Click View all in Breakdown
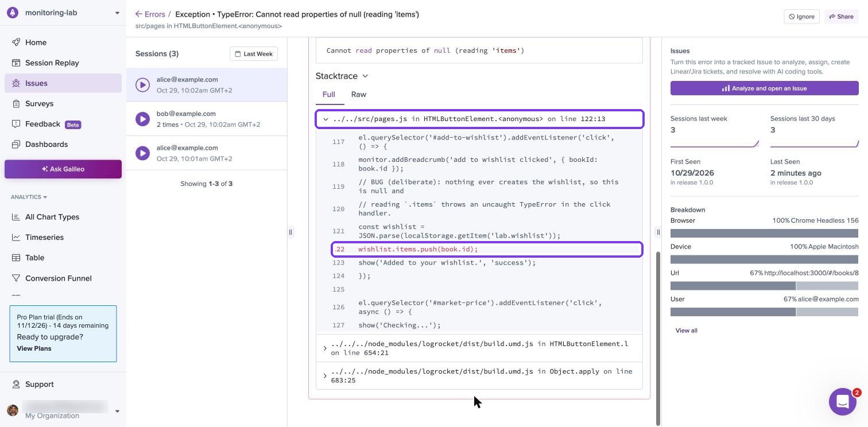This screenshot has width=868, height=427. click(686, 331)
